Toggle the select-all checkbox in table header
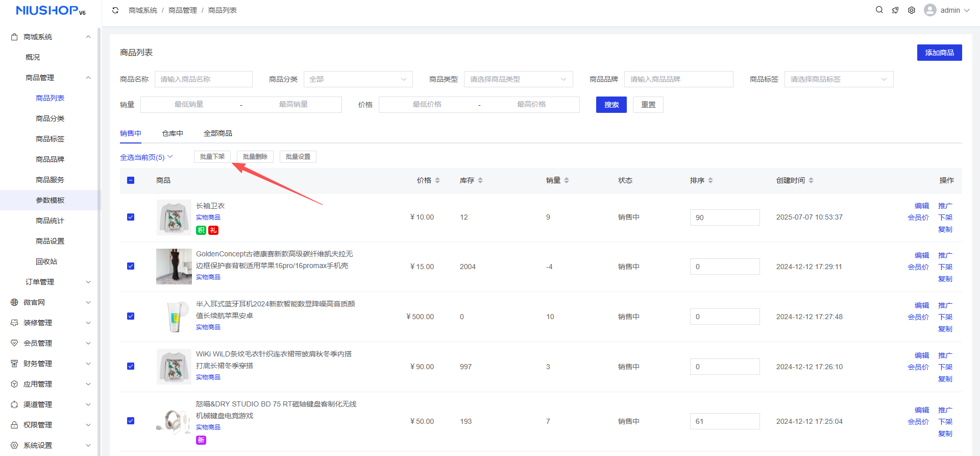This screenshot has width=980, height=456. (131, 180)
